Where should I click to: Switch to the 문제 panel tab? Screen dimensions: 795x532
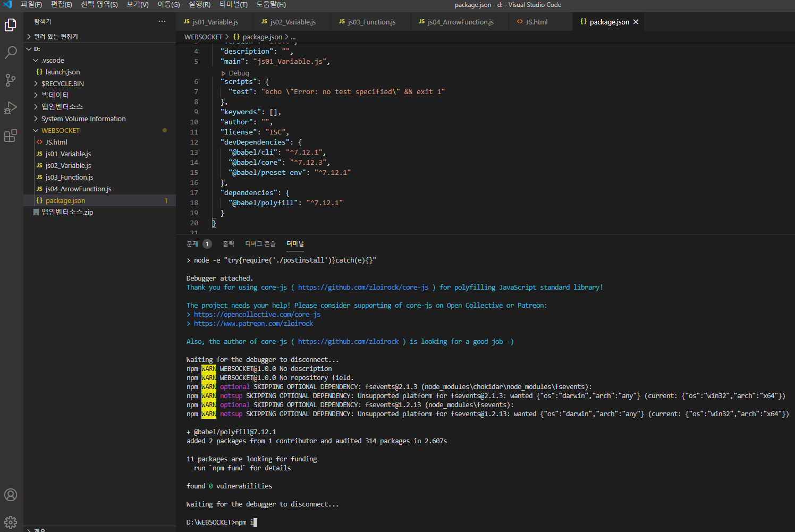coord(192,244)
